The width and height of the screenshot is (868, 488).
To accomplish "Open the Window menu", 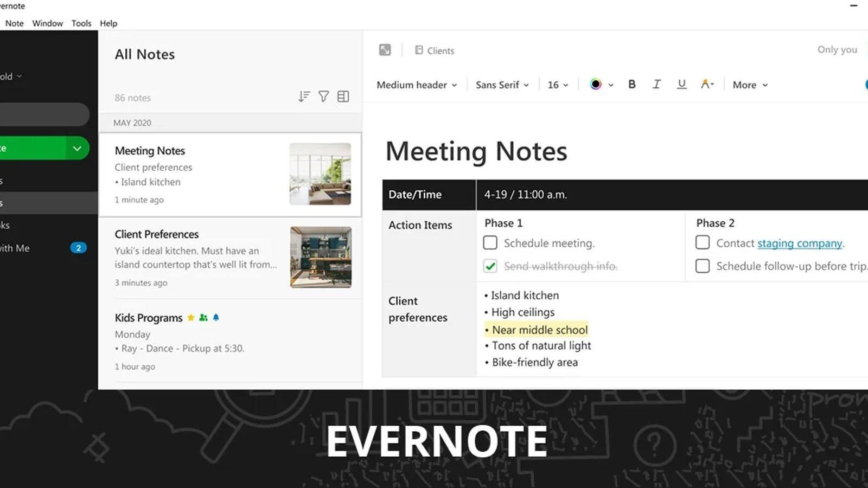I will tap(48, 23).
